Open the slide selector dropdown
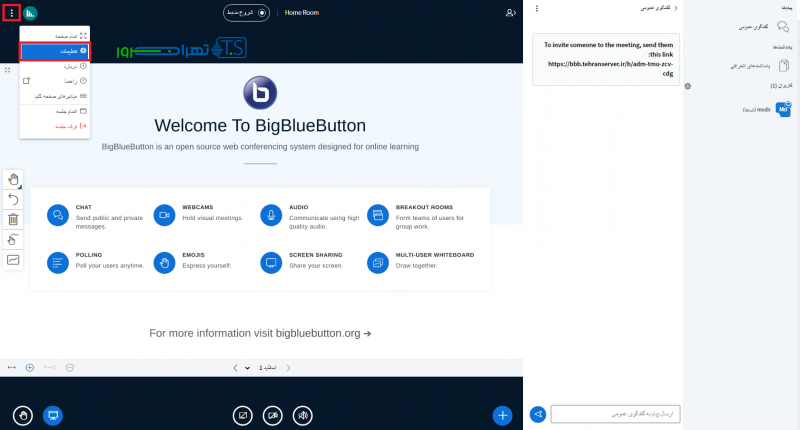 247,367
